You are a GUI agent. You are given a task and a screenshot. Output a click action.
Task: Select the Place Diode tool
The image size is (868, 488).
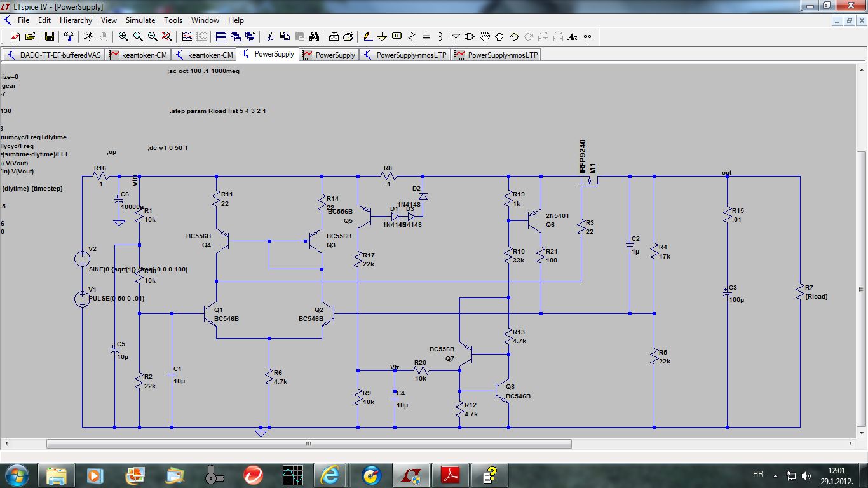pos(456,37)
